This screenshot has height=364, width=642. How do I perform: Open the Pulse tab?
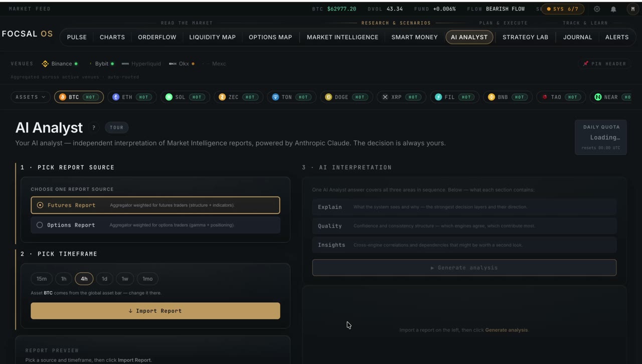click(x=77, y=37)
